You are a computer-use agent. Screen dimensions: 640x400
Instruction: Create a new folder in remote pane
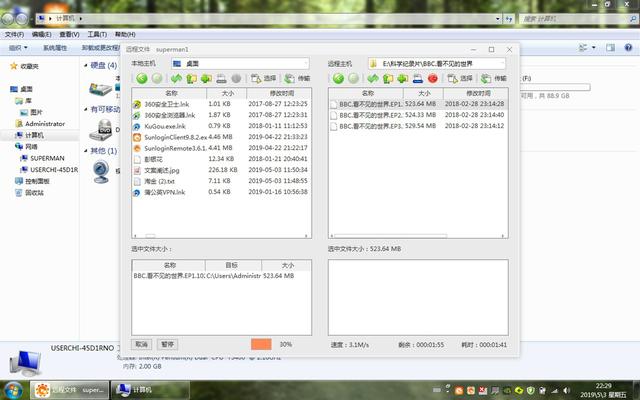[x=402, y=78]
